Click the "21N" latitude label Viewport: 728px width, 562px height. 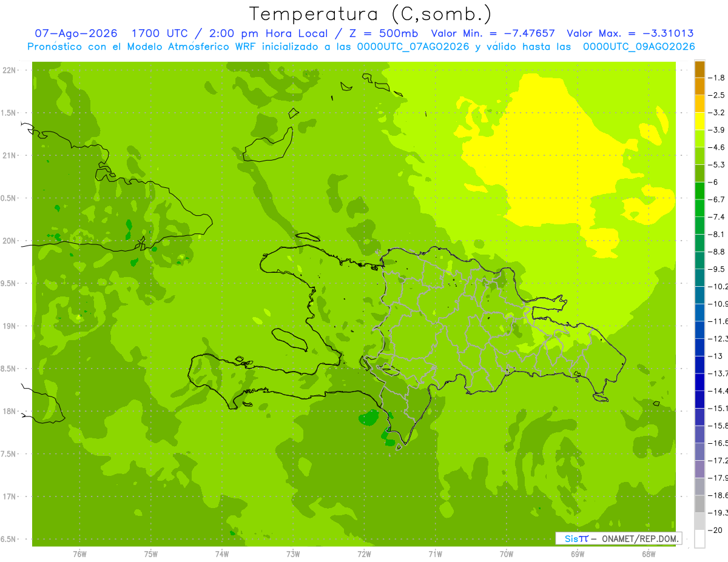[9, 156]
